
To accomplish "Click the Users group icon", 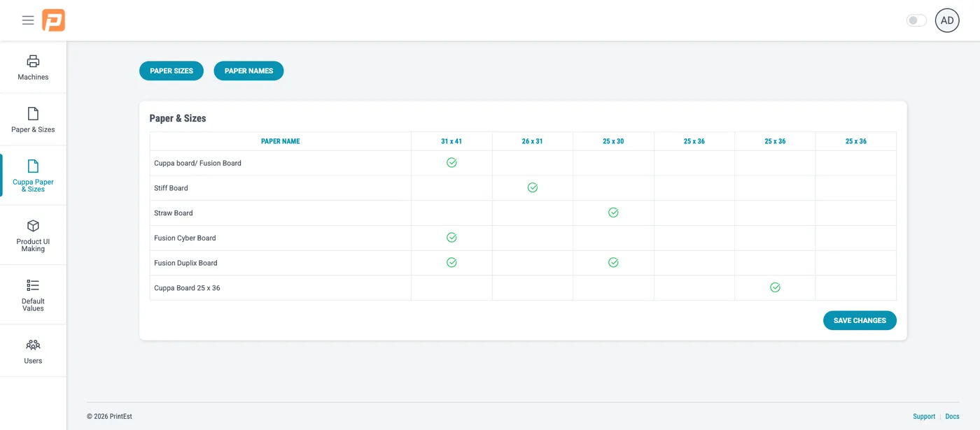I will [33, 345].
